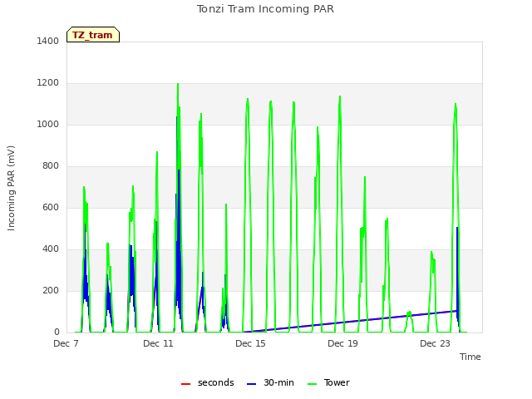
Task: Click the 800 y-axis tick label
Action: point(51,166)
